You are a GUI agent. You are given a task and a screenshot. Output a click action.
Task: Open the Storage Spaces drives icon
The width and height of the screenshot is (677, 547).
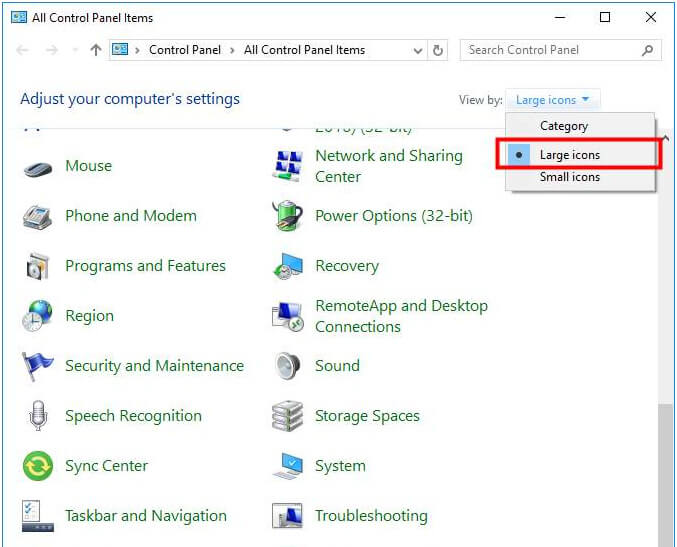(x=288, y=416)
